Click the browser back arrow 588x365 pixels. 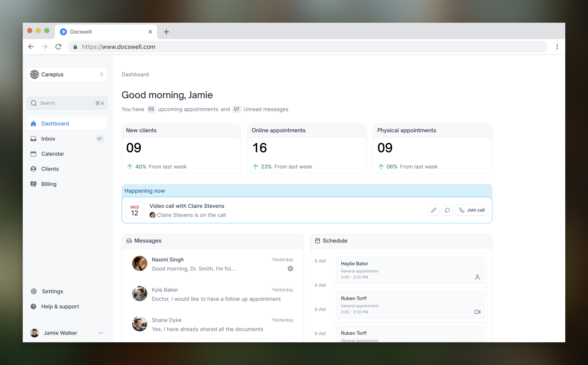point(31,47)
